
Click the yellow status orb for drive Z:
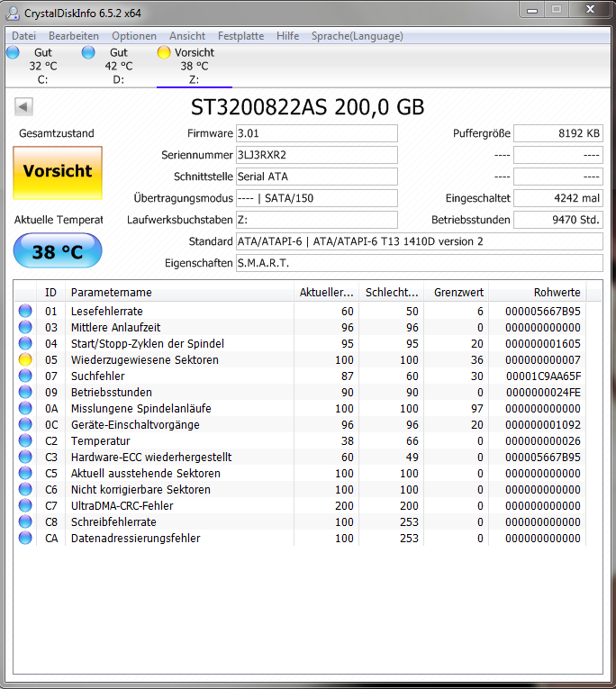click(x=164, y=52)
